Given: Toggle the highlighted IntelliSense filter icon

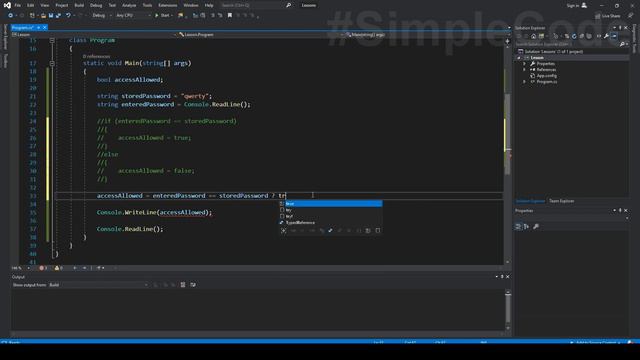Looking at the screenshot, I should pyautogui.click(x=330, y=231).
